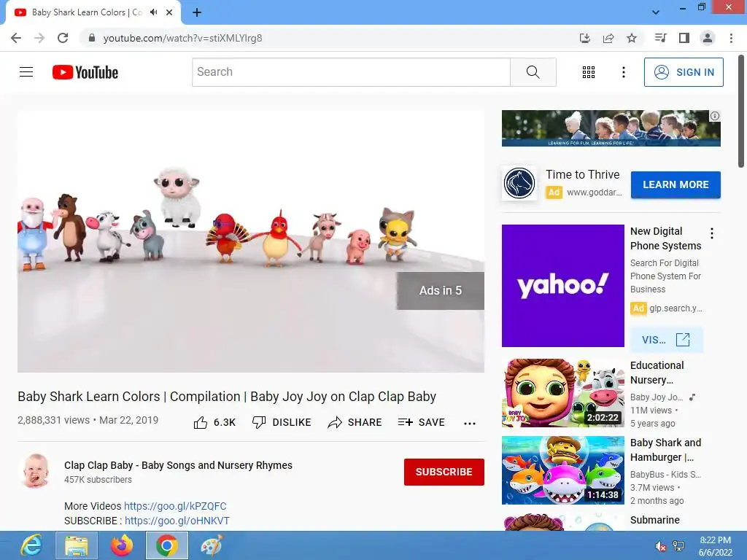747x560 pixels.
Task: Open options for New Digital Phone Systems ad
Action: coord(712,233)
